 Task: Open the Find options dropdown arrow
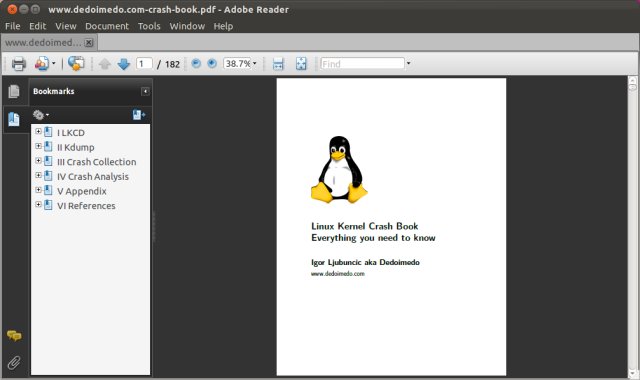click(x=408, y=64)
